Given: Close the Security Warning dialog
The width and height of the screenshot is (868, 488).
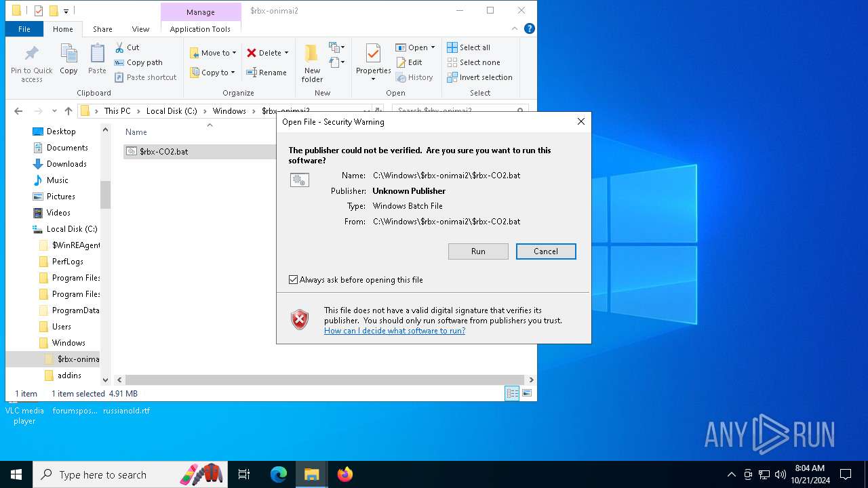Looking at the screenshot, I should click(x=580, y=122).
